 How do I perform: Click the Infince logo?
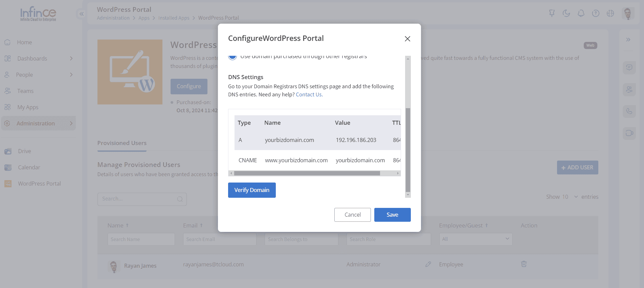pos(38,14)
